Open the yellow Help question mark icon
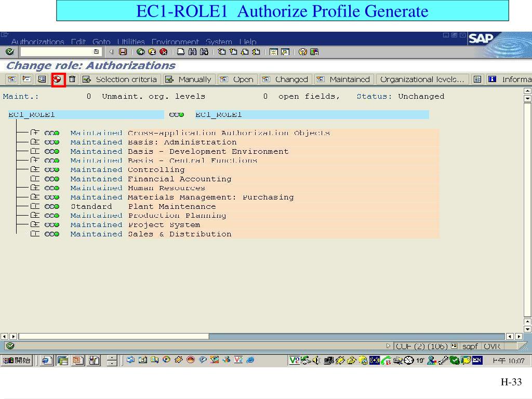 (303, 51)
